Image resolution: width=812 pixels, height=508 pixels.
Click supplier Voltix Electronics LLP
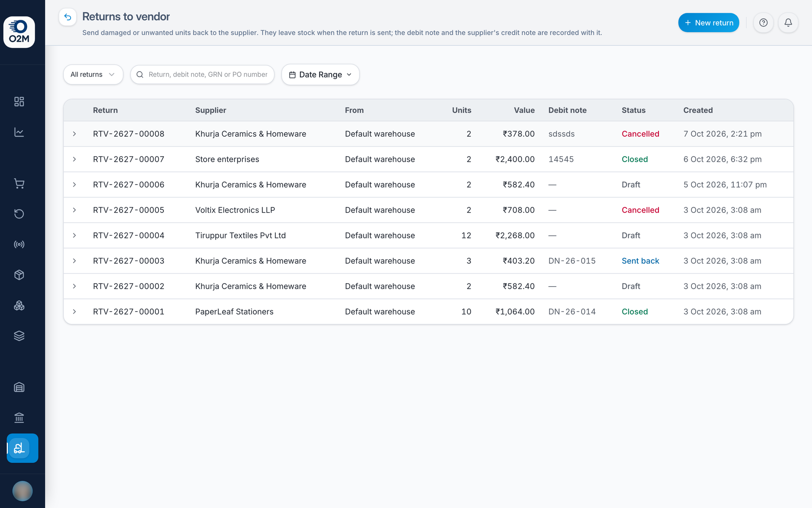(235, 210)
